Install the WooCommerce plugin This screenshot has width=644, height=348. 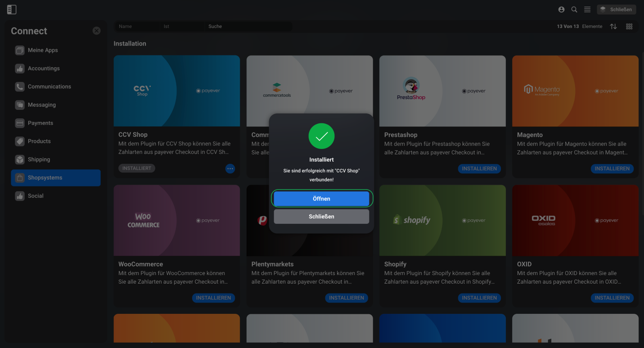[213, 298]
